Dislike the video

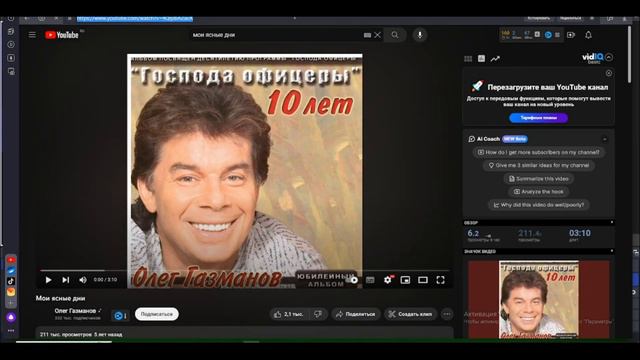318,314
